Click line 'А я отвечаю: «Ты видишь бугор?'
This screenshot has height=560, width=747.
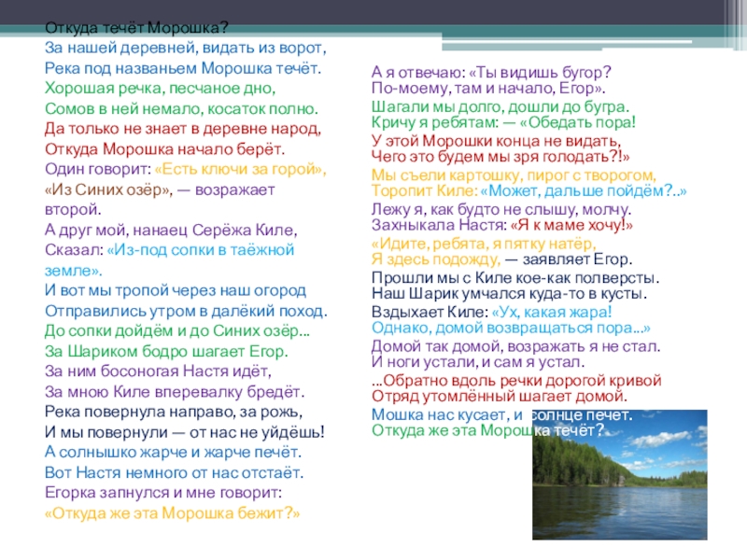pyautogui.click(x=491, y=73)
